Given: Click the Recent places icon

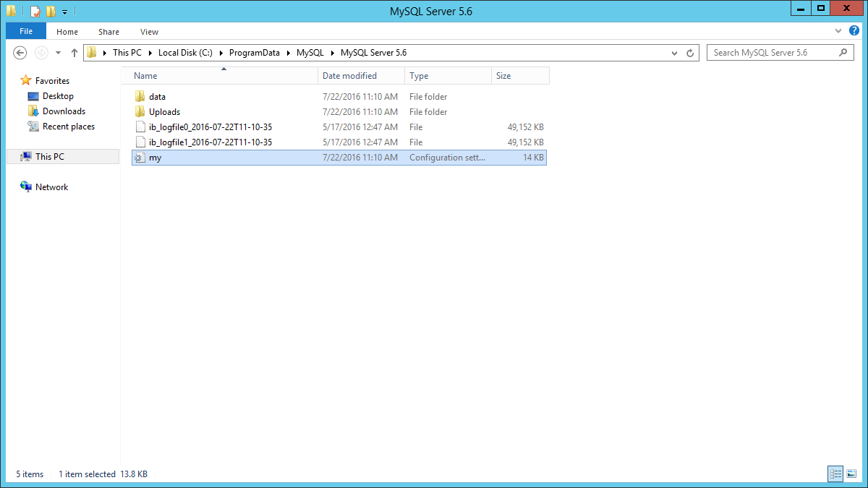Looking at the screenshot, I should pyautogui.click(x=33, y=127).
